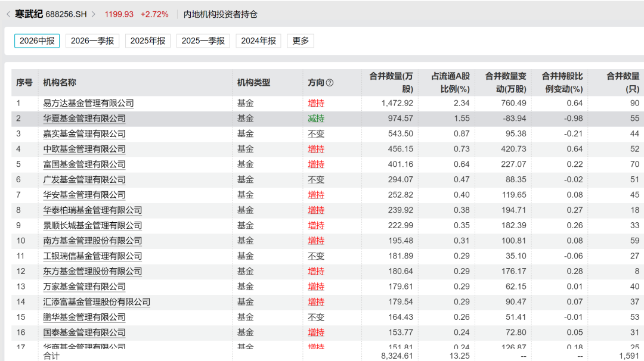Sort by 机构名称 column header
The width and height of the screenshot is (644, 361).
(x=60, y=83)
